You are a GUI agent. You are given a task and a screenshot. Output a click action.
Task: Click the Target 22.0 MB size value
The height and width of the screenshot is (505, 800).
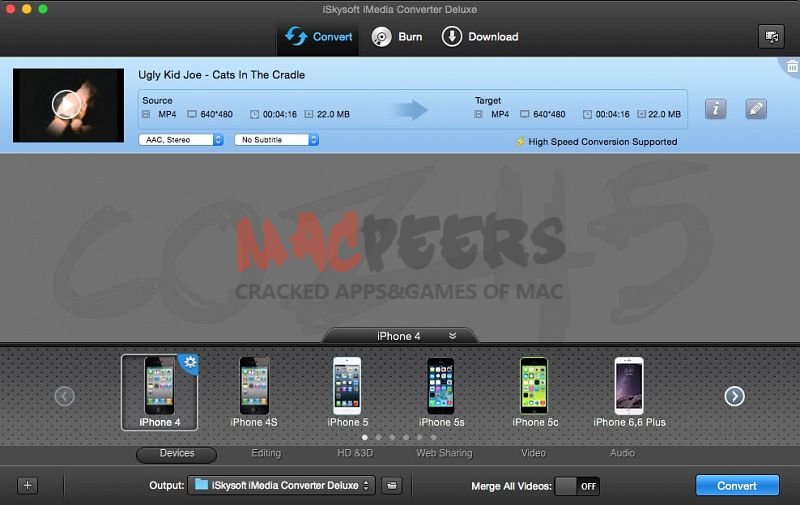pos(664,114)
